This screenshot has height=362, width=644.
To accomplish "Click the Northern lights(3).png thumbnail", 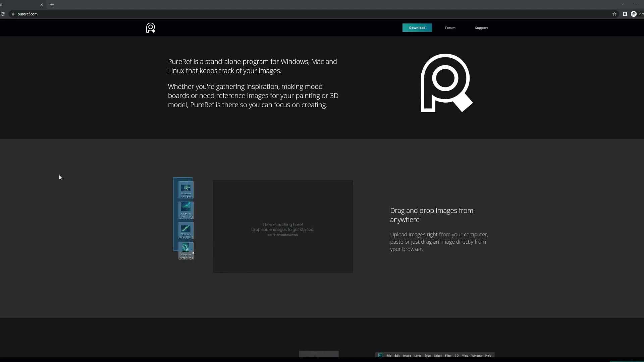I will (x=186, y=231).
